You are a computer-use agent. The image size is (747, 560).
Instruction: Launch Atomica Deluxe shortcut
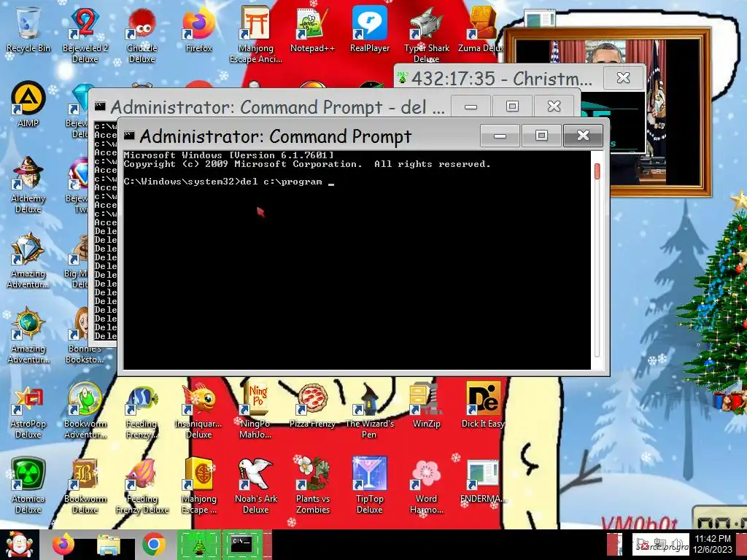(28, 486)
